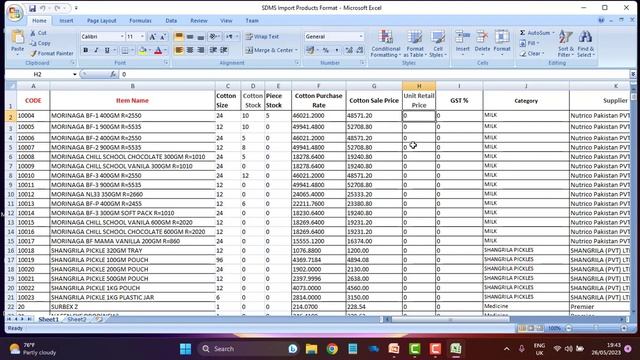Click the Office button logo
Image resolution: width=640 pixels, height=360 pixels.
point(14,12)
